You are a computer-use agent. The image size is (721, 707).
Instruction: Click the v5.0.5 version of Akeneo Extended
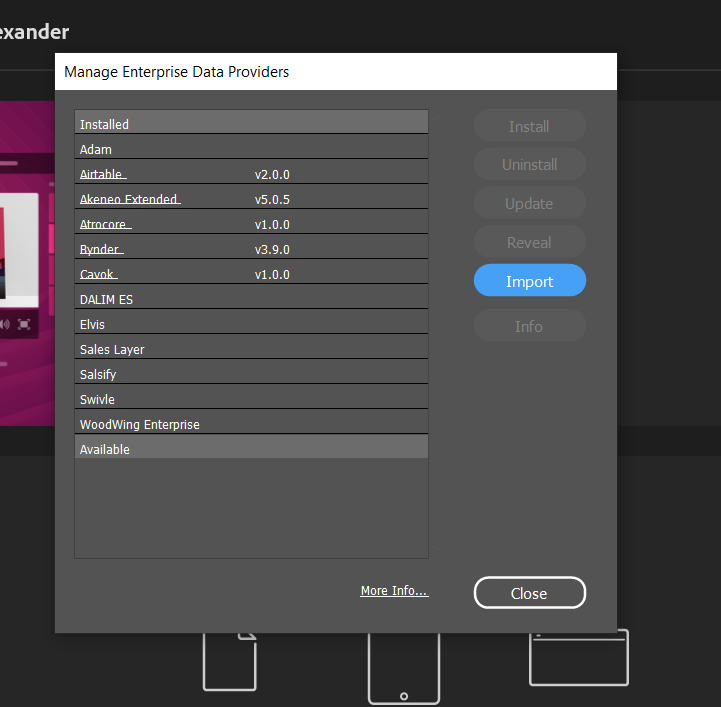coord(272,200)
